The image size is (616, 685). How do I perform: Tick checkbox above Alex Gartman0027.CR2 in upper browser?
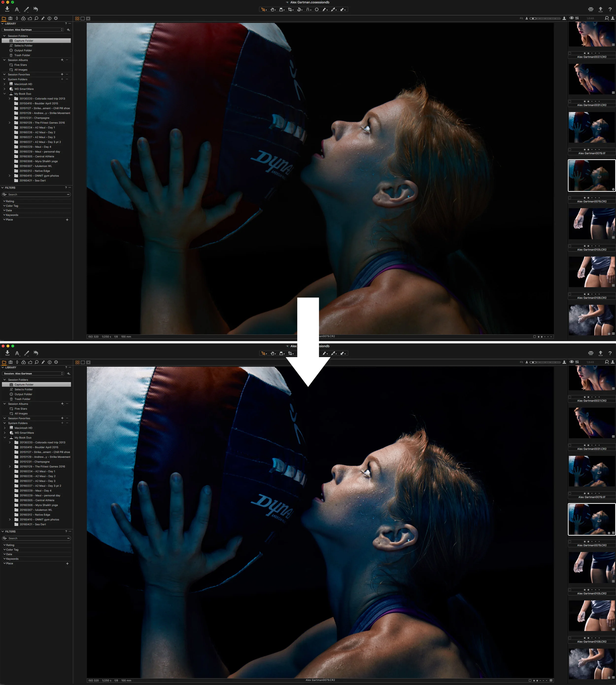tap(570, 53)
